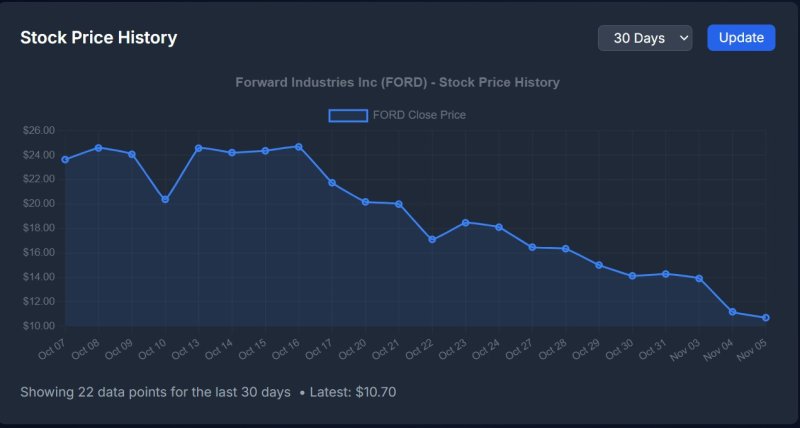Select the Oct 22 data point
Viewport: 800px width, 428px height.
(x=432, y=240)
